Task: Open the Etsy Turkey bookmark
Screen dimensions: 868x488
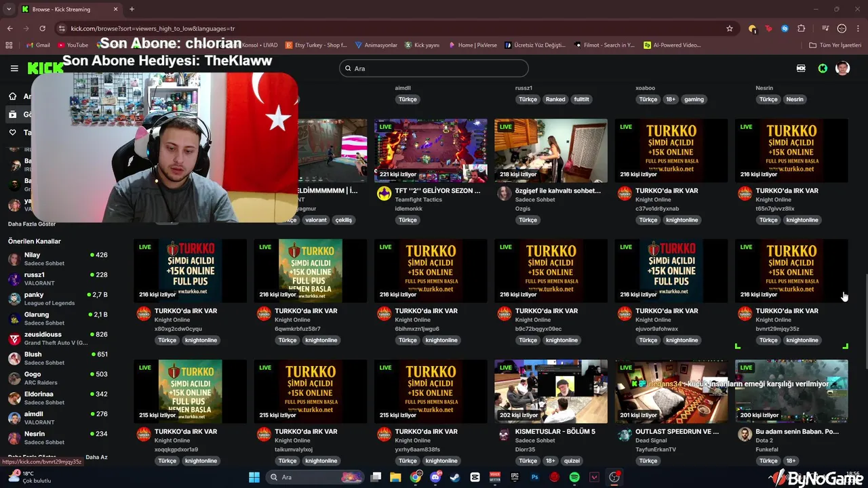Action: click(x=316, y=45)
